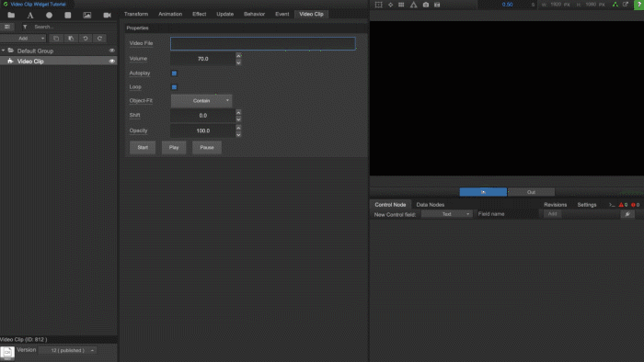
Task: Click the list view toggle icon beside filter
Action: [7, 27]
